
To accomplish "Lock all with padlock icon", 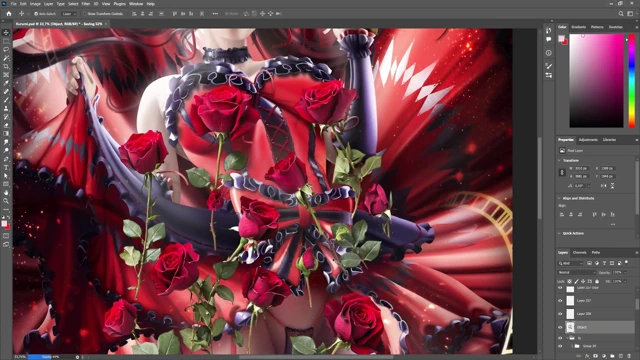I will 597,281.
